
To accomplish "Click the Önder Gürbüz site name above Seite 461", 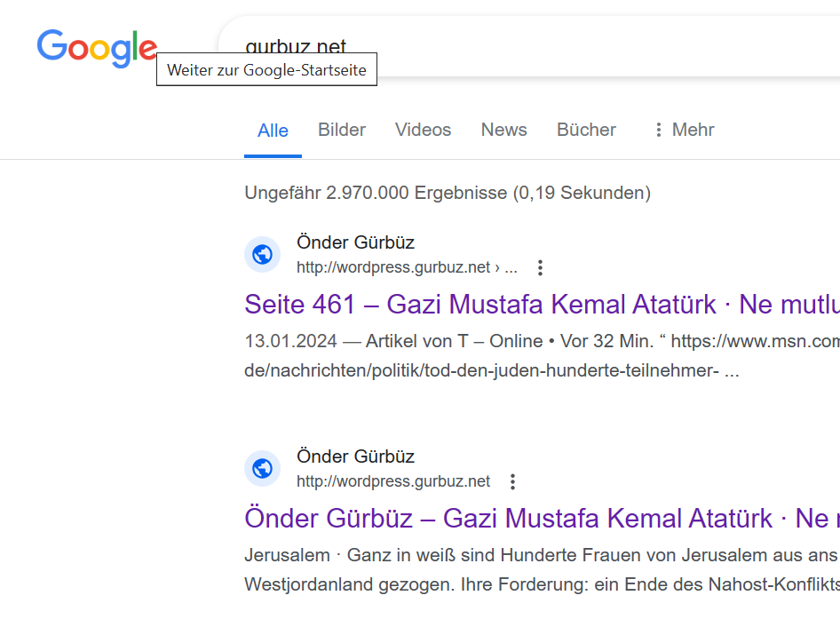I will (x=356, y=242).
